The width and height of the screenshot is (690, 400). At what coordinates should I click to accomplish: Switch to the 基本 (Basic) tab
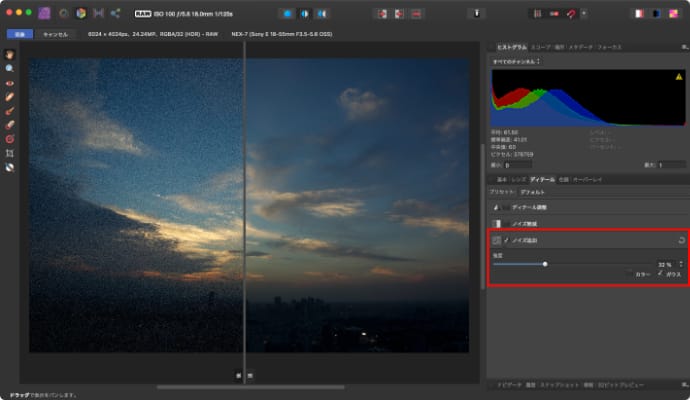[502, 179]
